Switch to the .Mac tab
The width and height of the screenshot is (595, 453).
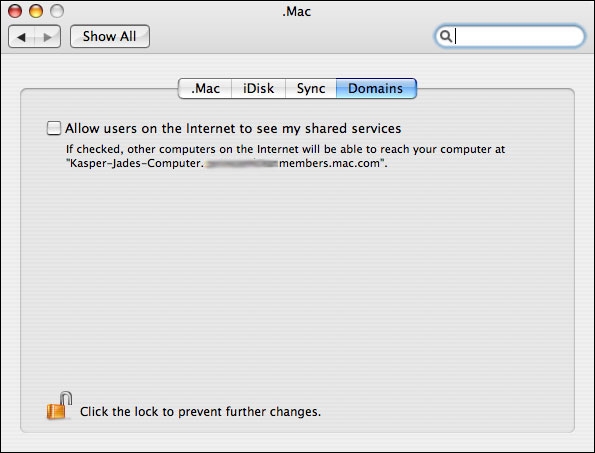[x=205, y=88]
